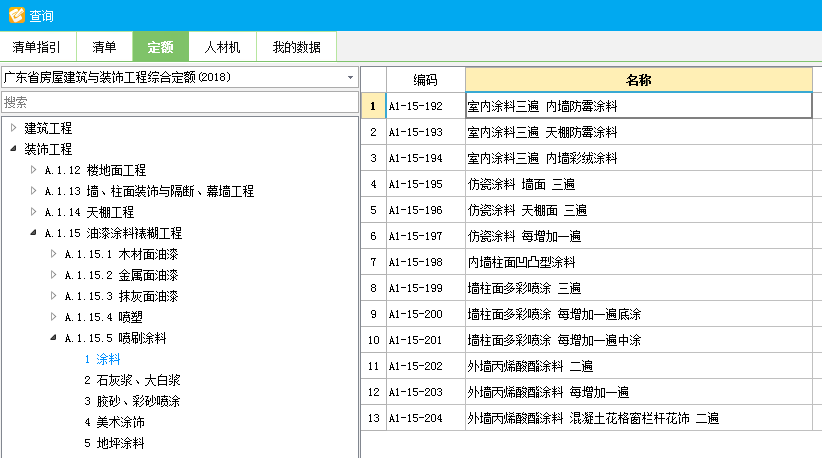Open the 我的数据 tab
The height and width of the screenshot is (458, 822).
click(297, 47)
